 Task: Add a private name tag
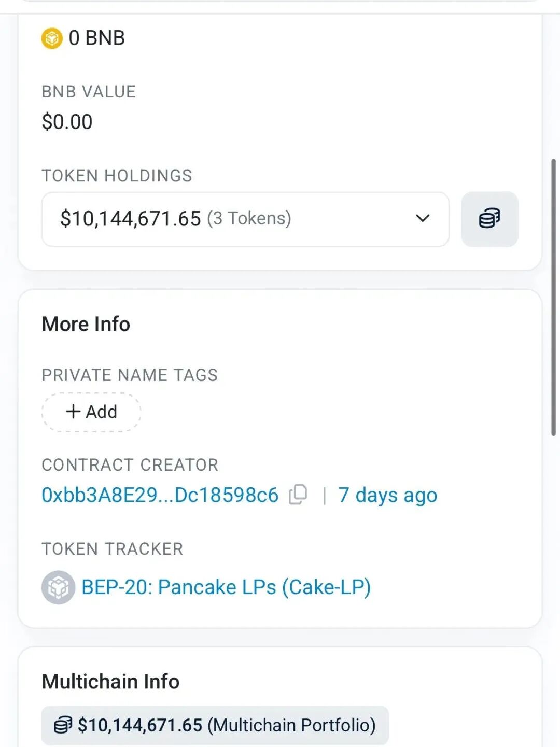pos(91,412)
